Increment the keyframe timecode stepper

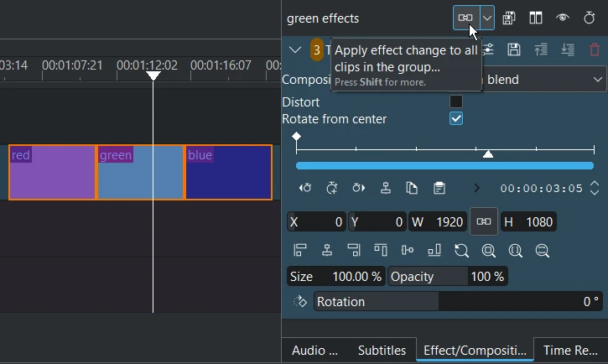coord(595,185)
